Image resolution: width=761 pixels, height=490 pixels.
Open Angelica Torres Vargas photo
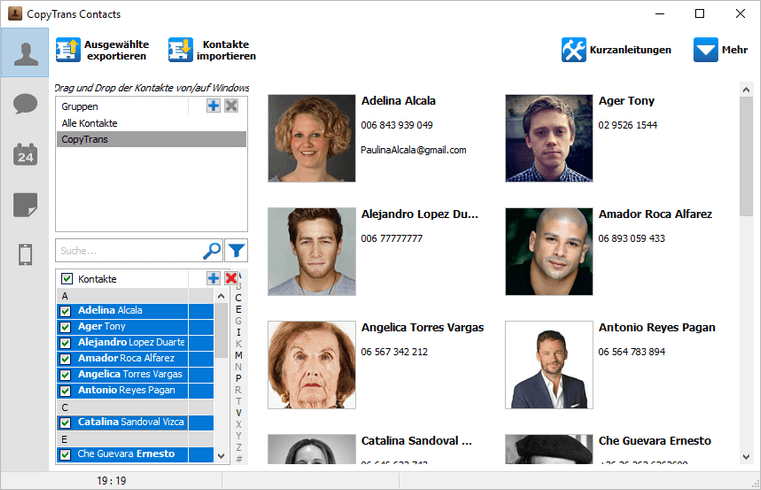[312, 365]
